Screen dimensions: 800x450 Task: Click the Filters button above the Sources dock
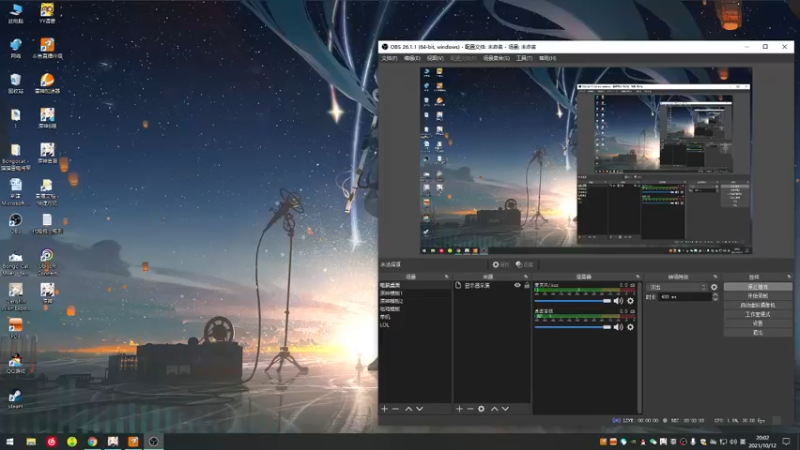click(524, 264)
